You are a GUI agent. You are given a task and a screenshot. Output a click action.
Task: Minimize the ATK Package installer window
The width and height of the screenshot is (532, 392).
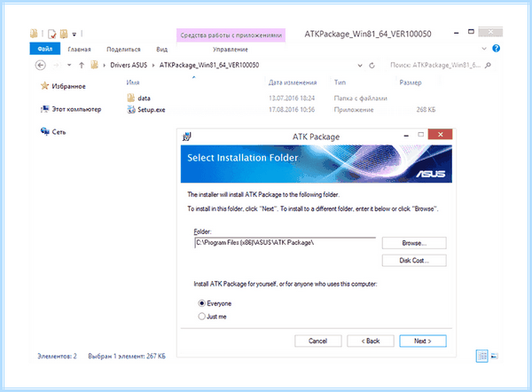[x=406, y=135]
